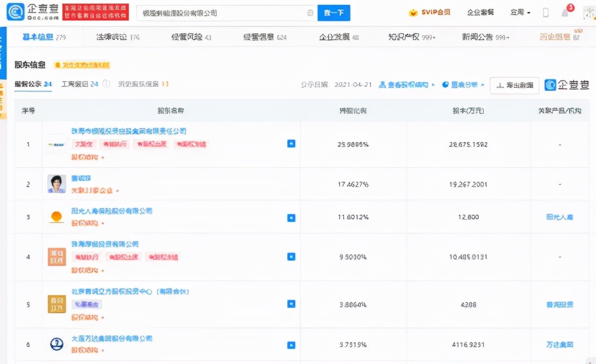Click the info icon beside 工商登记 24
Screen dimensions: 596x364
tap(106, 84)
